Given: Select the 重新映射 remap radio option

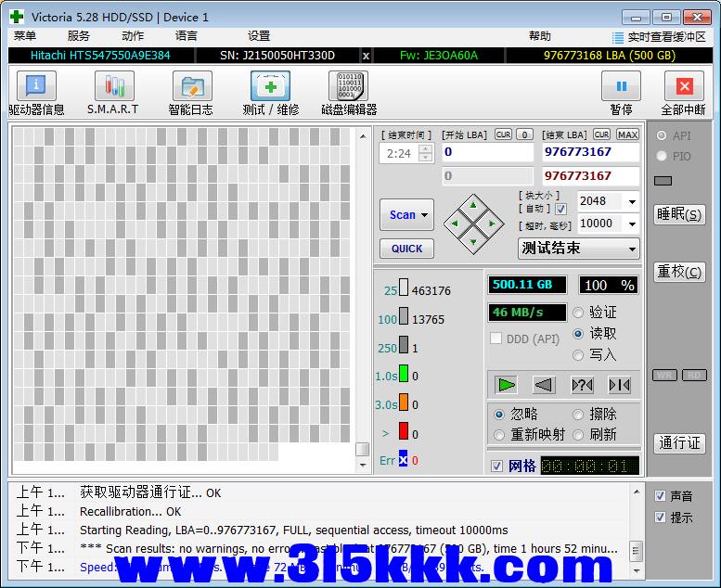Looking at the screenshot, I should point(499,435).
